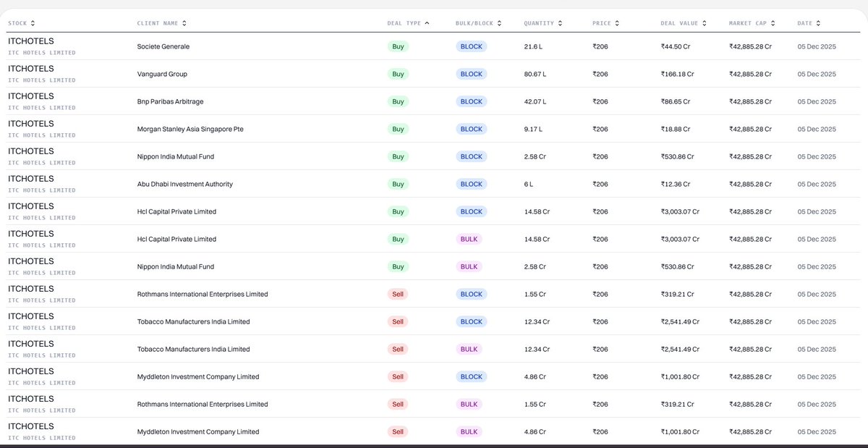
Task: Sort by Bulk/Block column arrows
Action: tap(499, 23)
